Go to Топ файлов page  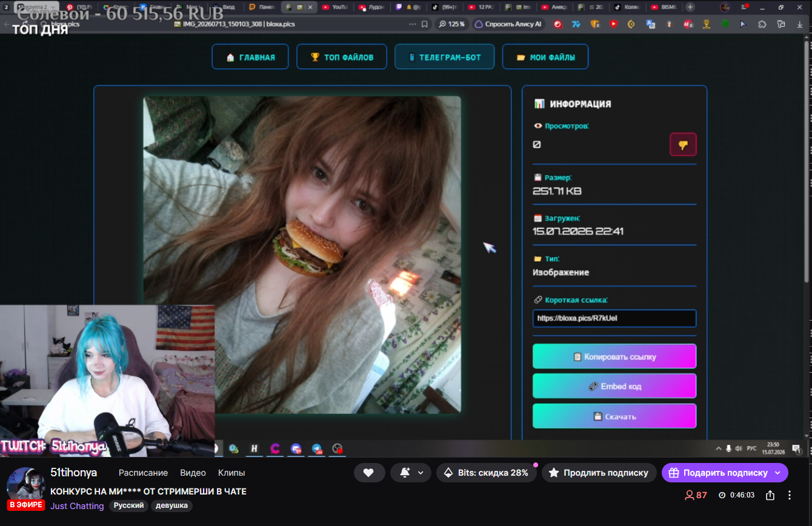pos(342,57)
